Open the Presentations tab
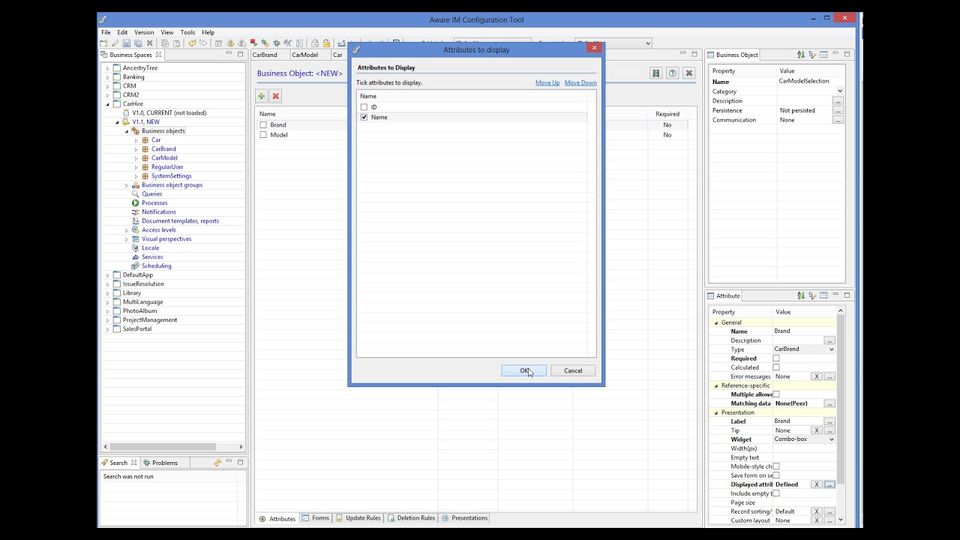The image size is (960, 540). pyautogui.click(x=464, y=518)
